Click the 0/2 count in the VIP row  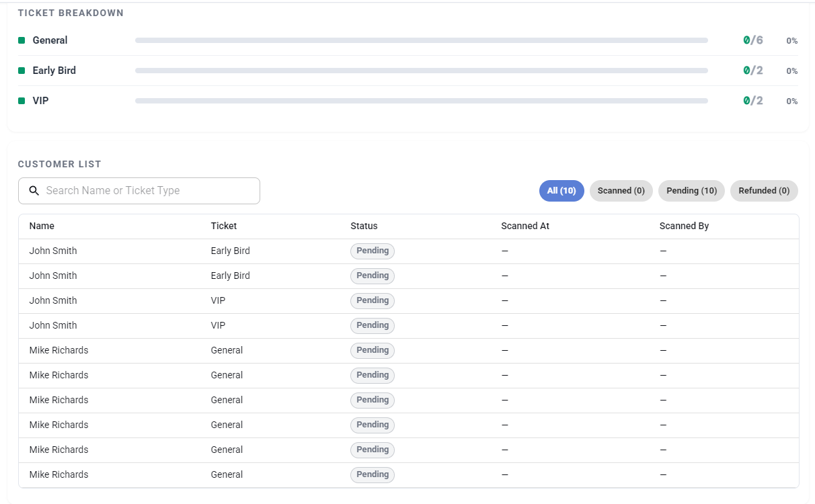tap(753, 101)
